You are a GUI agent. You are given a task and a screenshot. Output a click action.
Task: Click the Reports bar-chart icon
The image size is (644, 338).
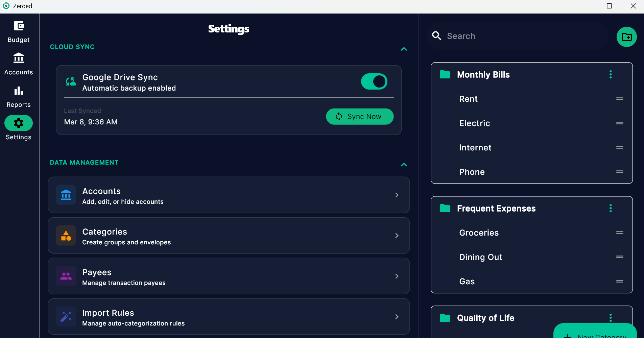coord(19,91)
